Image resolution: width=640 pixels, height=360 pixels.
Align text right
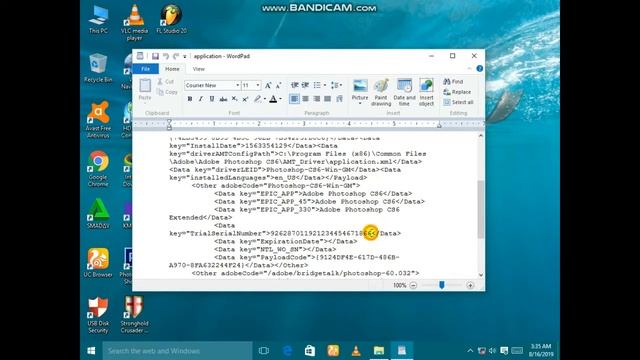tap(316, 99)
